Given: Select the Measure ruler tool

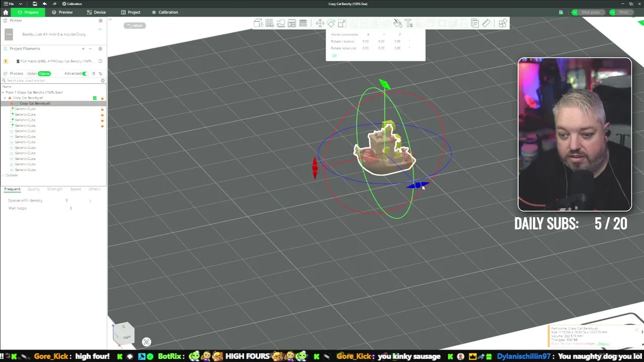Looking at the screenshot, I should tap(486, 23).
